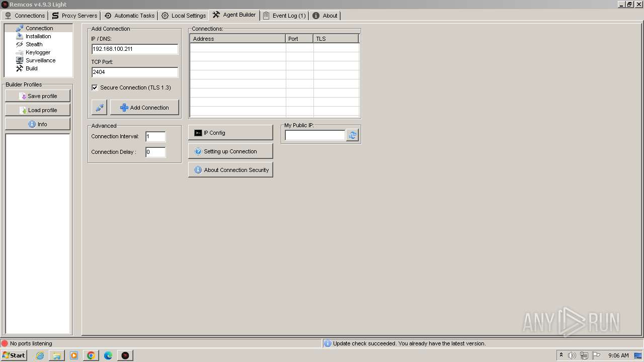Click the 9:06 AM system clock
The image size is (644, 362).
[x=618, y=355]
